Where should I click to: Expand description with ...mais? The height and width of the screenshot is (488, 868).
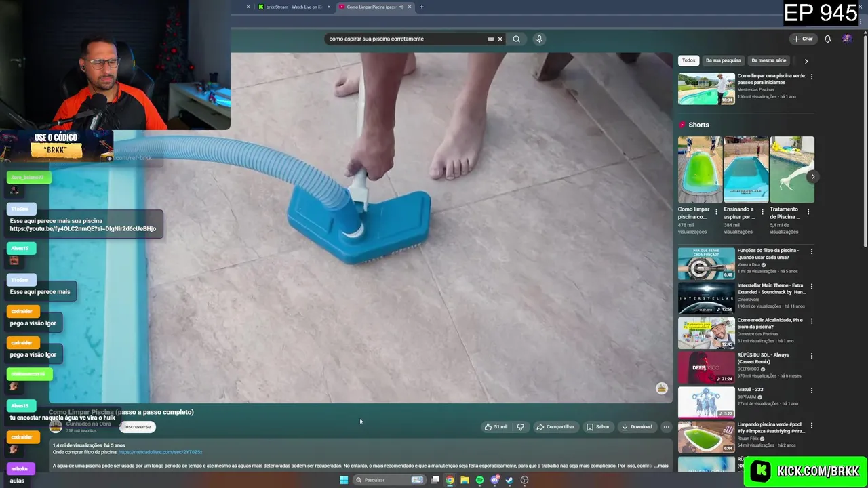click(x=660, y=466)
